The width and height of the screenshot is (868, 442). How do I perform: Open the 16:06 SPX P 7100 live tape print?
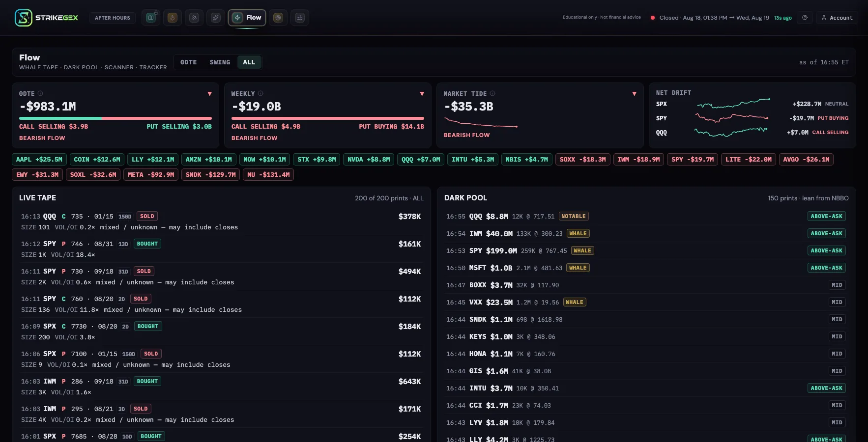tap(221, 359)
